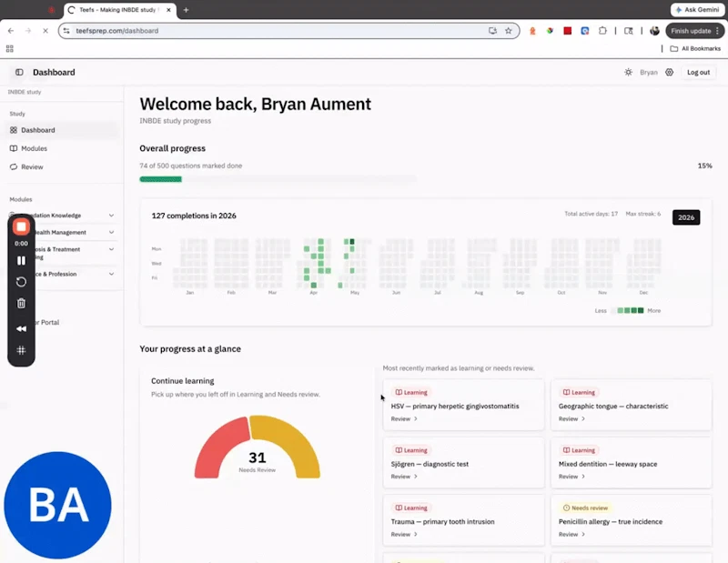The width and height of the screenshot is (728, 563).
Task: Click the Portal link in the sidebar
Action: click(49, 322)
